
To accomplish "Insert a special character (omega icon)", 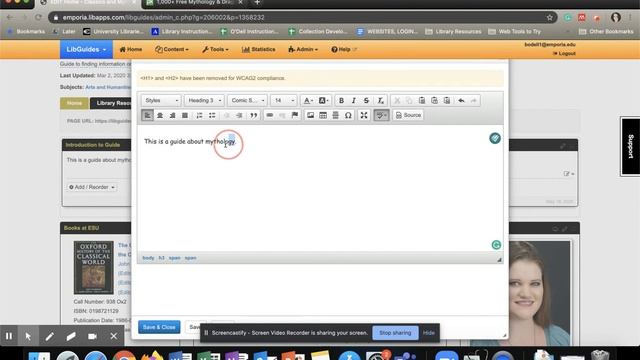I will [x=348, y=116].
